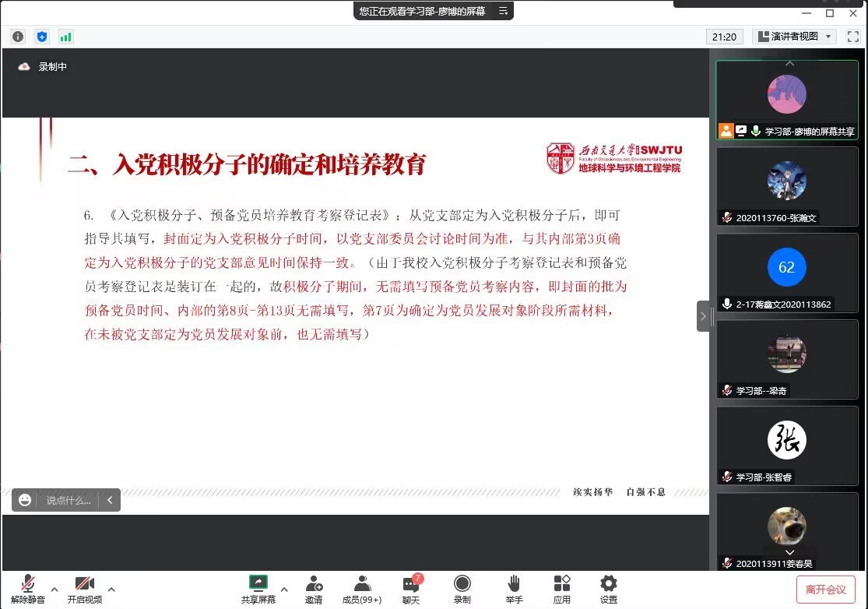Viewport: 868px width, 609px height.
Task: Raise hand with the 举手 icon
Action: point(514,590)
